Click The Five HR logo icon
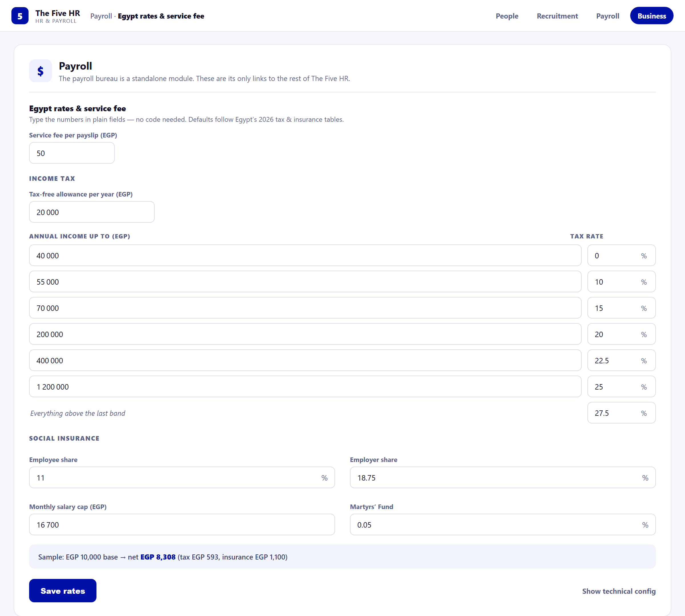The image size is (685, 616). coord(20,16)
